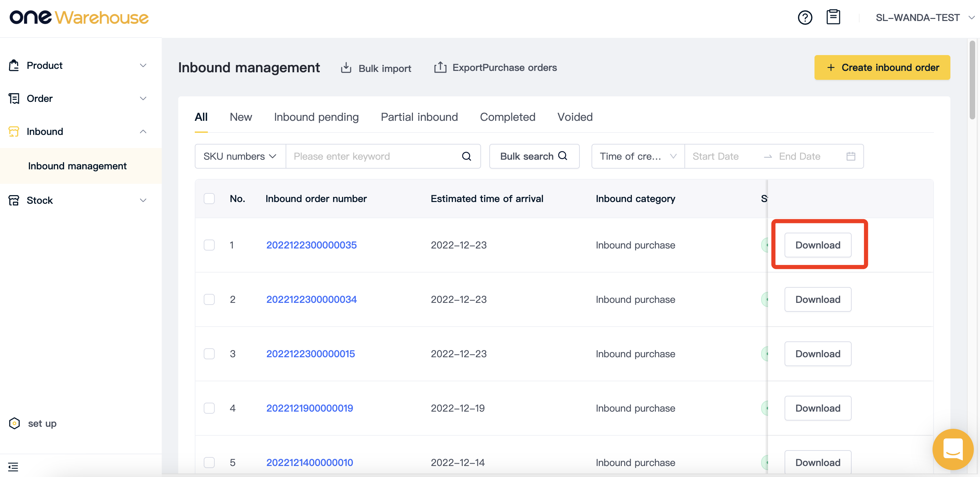Open the set up gear icon
This screenshot has width=980, height=477.
click(x=14, y=423)
